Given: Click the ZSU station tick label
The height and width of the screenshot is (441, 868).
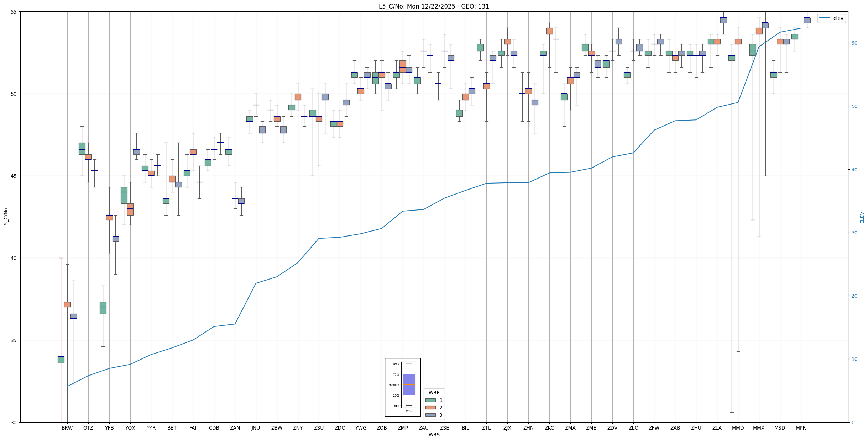Looking at the screenshot, I should point(319,428).
